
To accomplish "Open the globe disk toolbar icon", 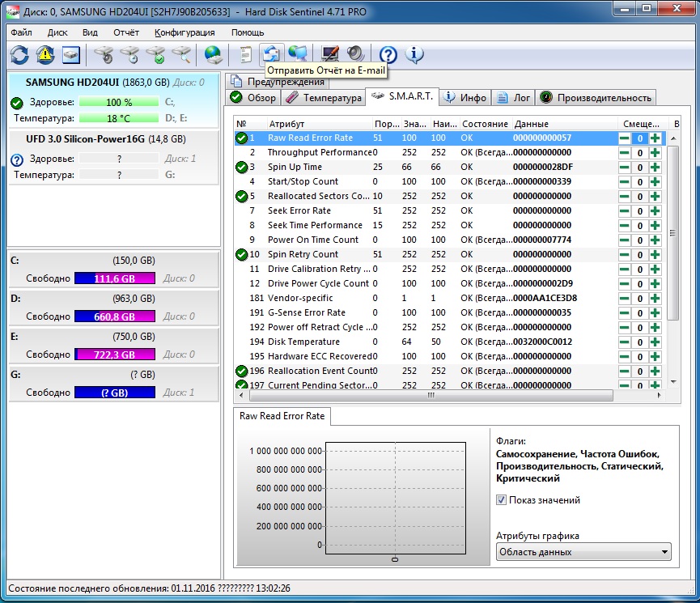I will [x=214, y=55].
